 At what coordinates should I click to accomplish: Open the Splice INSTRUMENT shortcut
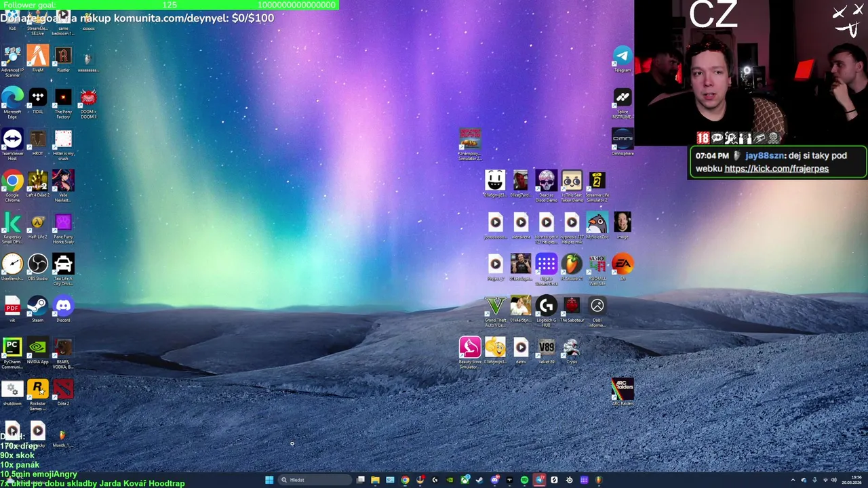tap(623, 103)
